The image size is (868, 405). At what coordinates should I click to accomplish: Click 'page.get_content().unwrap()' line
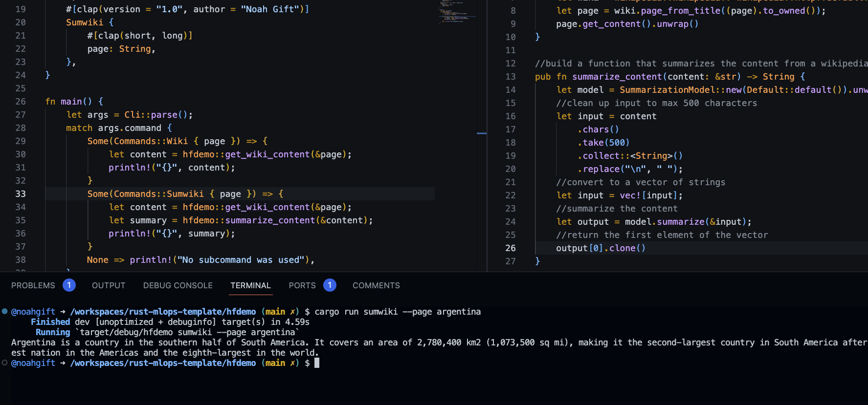click(627, 23)
